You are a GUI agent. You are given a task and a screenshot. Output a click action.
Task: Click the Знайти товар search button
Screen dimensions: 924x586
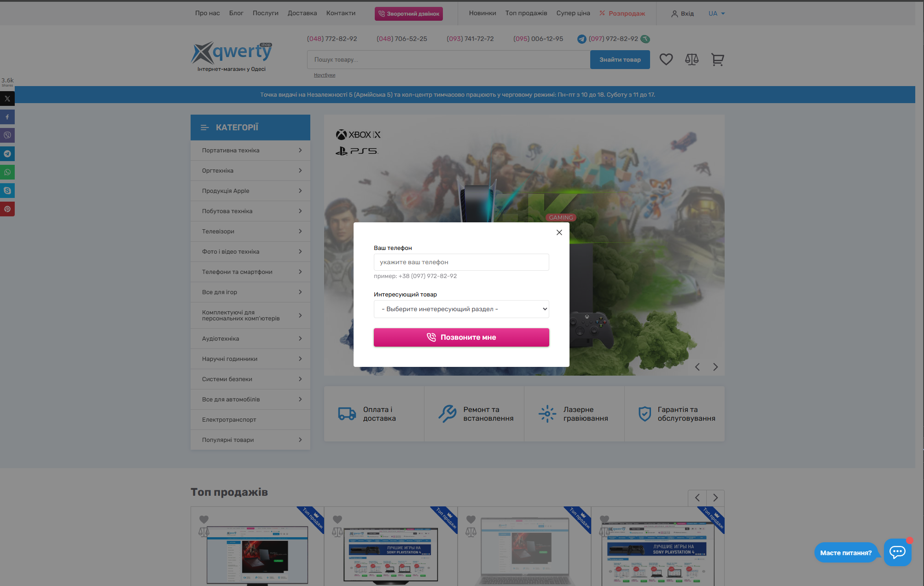620,59
